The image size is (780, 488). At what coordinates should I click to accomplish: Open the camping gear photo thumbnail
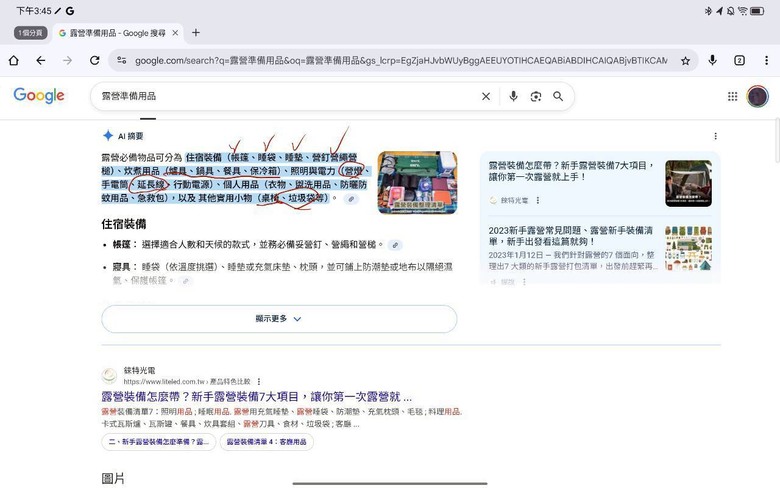coord(417,183)
